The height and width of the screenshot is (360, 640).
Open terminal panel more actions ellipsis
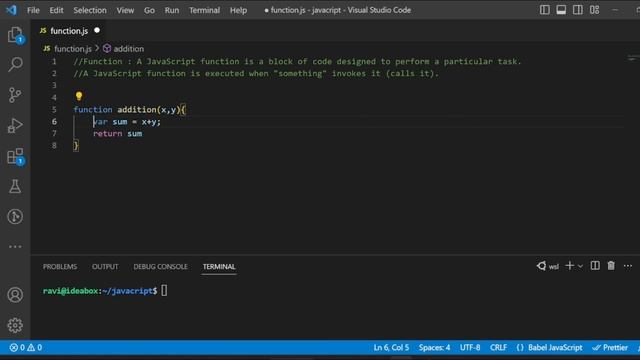628,266
